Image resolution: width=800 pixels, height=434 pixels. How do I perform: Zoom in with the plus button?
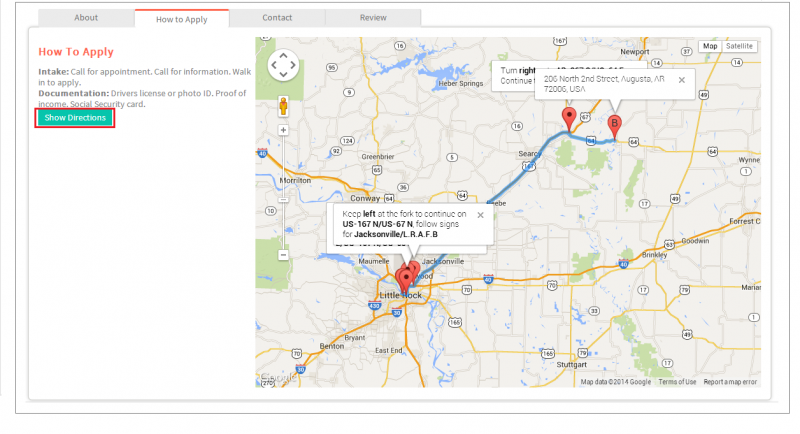click(283, 131)
